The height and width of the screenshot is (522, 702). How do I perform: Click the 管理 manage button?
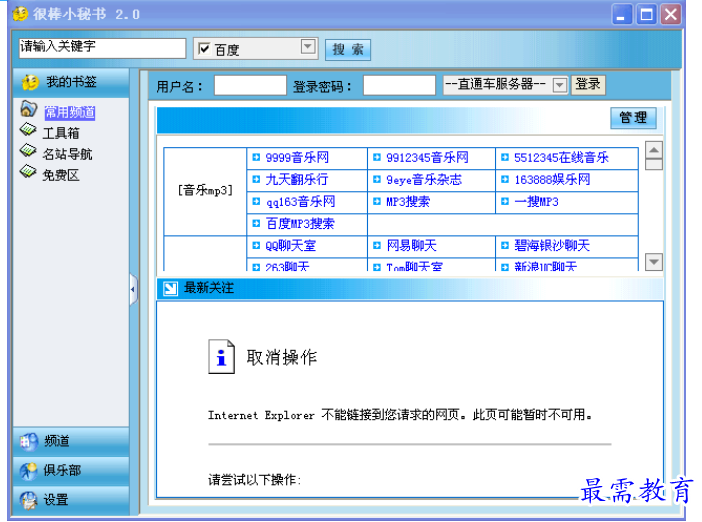[633, 118]
